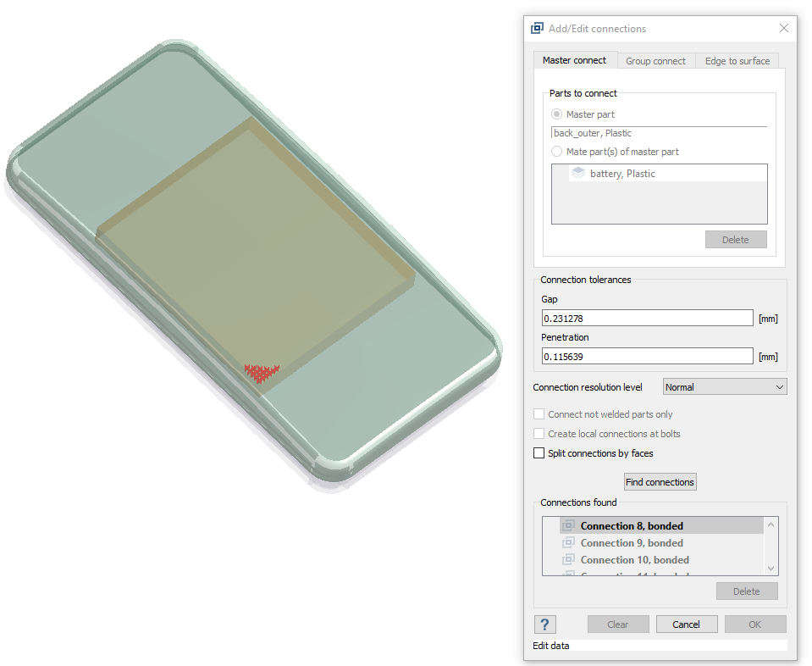Select the red connection markers on model
This screenshot has height=666, width=812.
coord(262,373)
